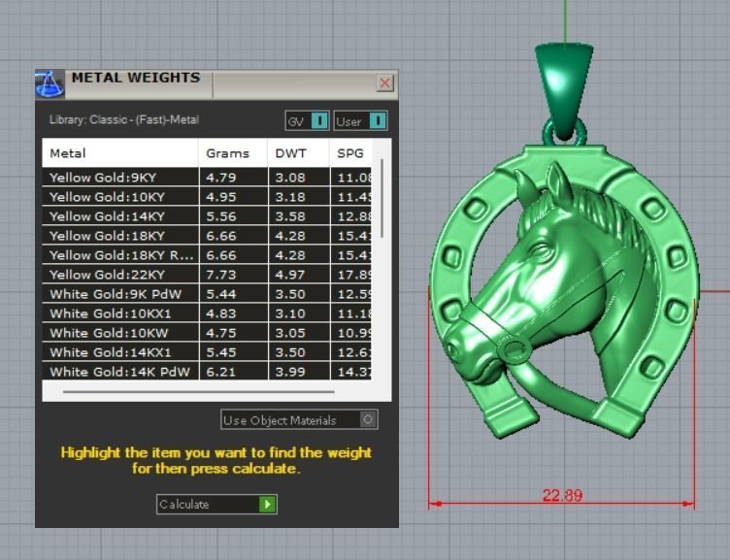Click the horizontal scrollbar under metal table
Viewport: 730px width, 560px height.
click(198, 392)
